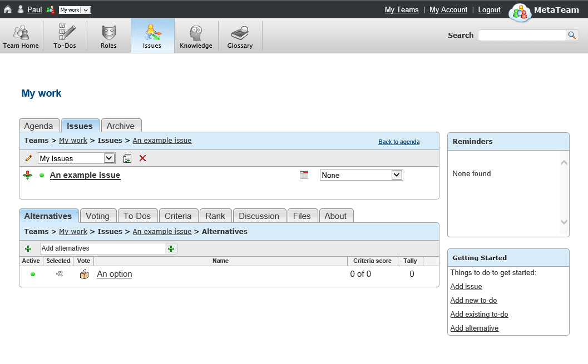The height and width of the screenshot is (364, 588).
Task: Click the pencil edit icon
Action: click(28, 158)
